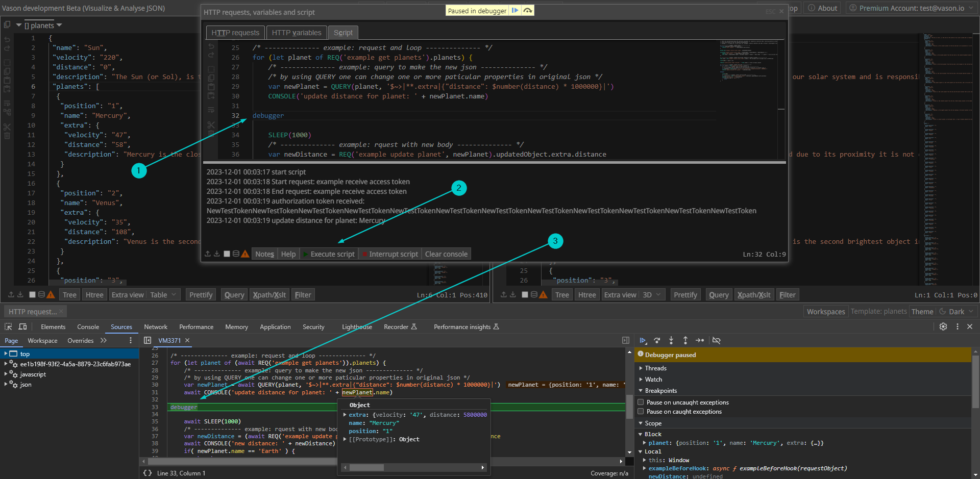Image resolution: width=980 pixels, height=479 pixels.
Task: Step out of current function in DevTools
Action: coord(685,340)
